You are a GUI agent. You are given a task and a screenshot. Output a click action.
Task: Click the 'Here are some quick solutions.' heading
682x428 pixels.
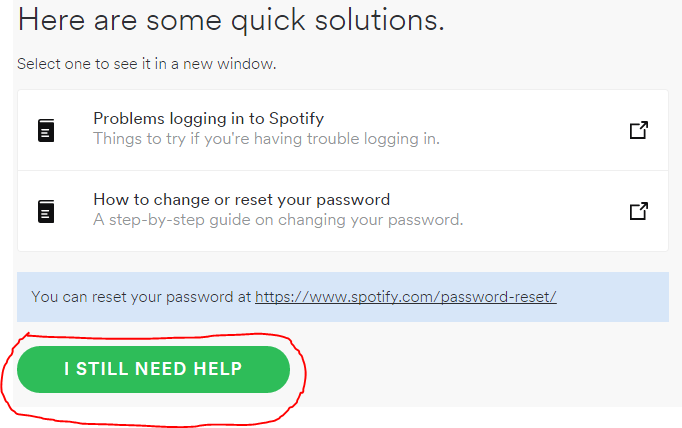[231, 20]
